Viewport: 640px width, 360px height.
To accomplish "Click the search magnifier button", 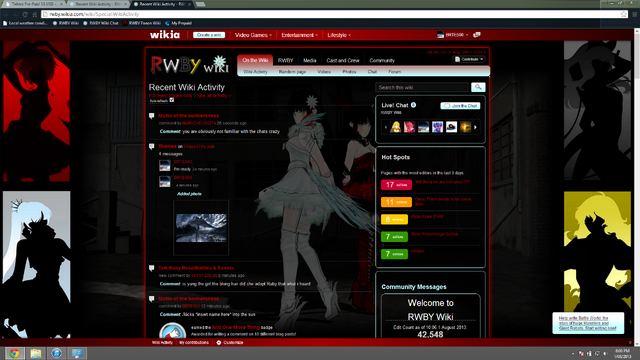I will click(x=478, y=87).
